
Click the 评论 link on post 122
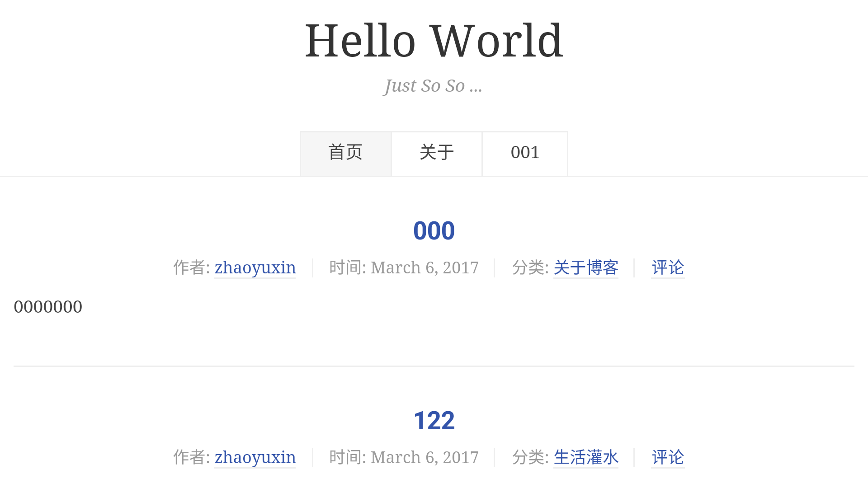coord(668,457)
